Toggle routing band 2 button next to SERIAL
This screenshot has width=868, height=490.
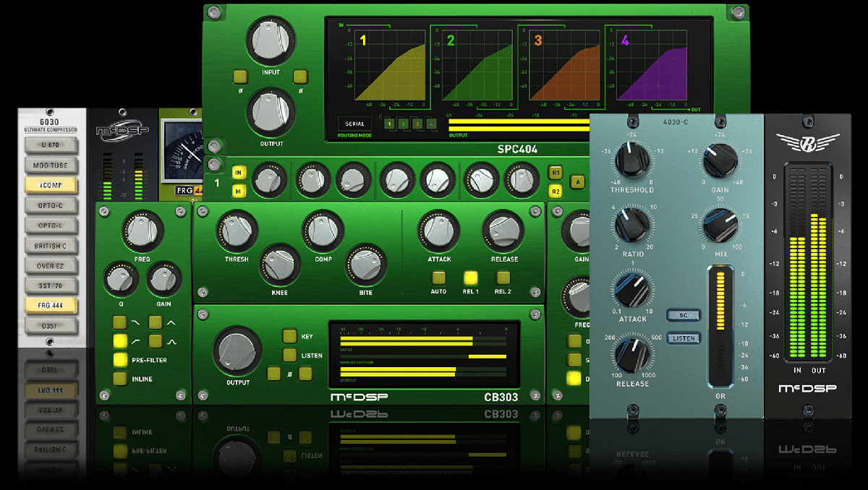click(403, 124)
